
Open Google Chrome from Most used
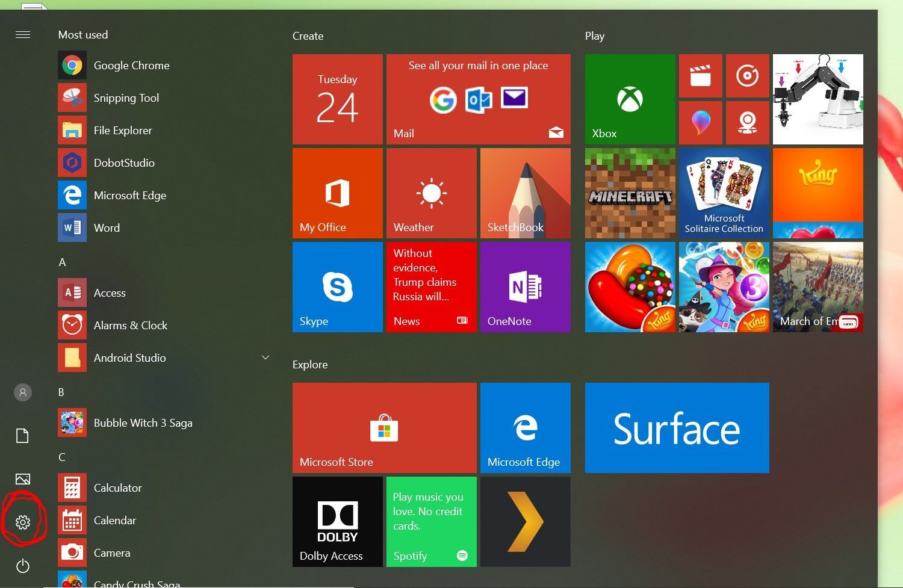[163, 66]
